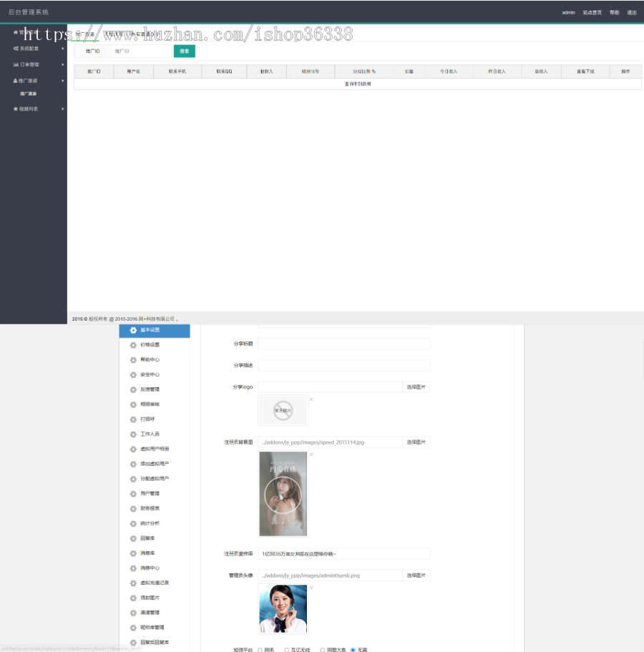
Task: Click the chart icon beside 订单管理
Action: 16,64
